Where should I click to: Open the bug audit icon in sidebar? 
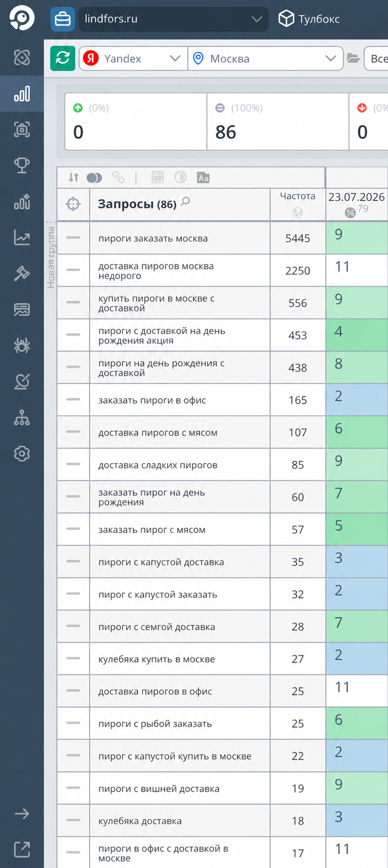(22, 345)
